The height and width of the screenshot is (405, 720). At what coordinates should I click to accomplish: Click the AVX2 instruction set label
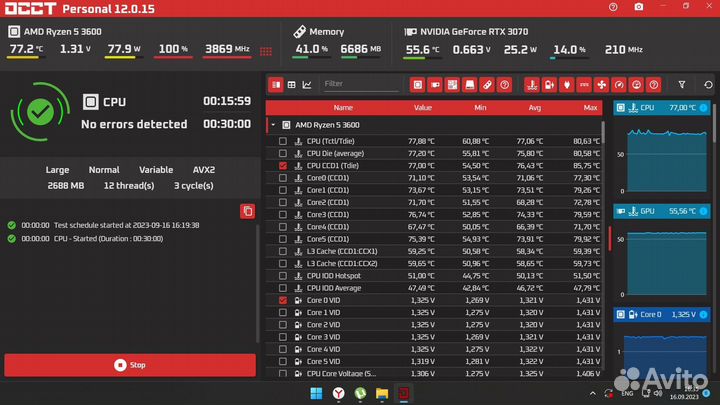click(x=204, y=170)
